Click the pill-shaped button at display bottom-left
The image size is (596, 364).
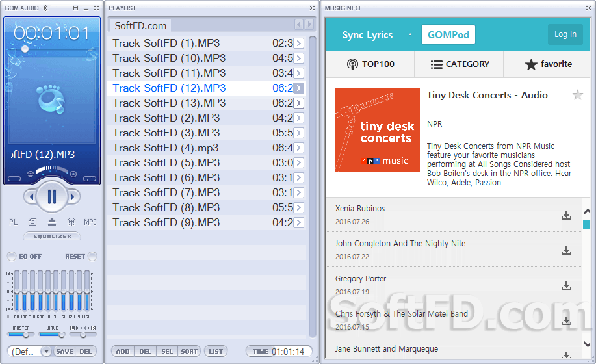14,179
